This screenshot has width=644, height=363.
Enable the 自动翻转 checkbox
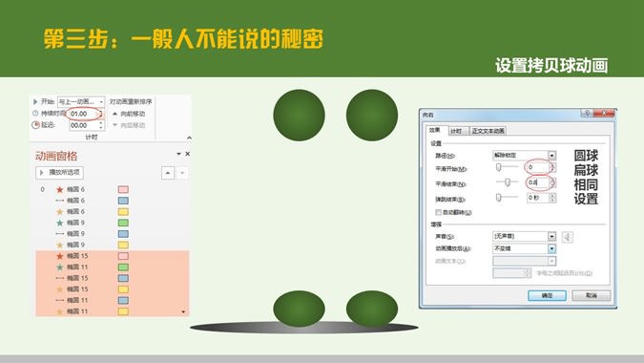point(438,212)
